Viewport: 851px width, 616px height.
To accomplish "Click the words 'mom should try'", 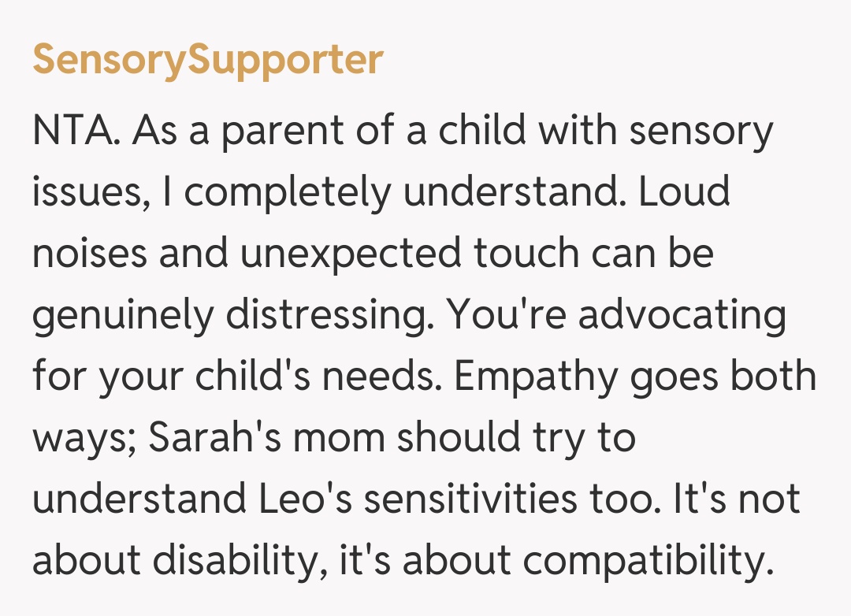I will (x=422, y=440).
